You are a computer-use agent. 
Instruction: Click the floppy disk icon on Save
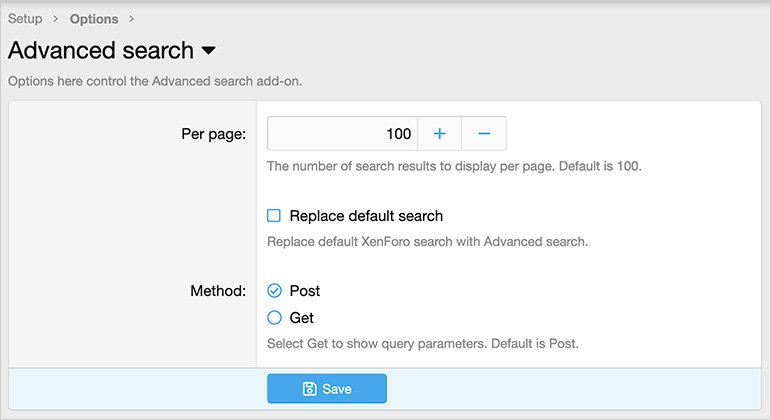click(x=310, y=389)
